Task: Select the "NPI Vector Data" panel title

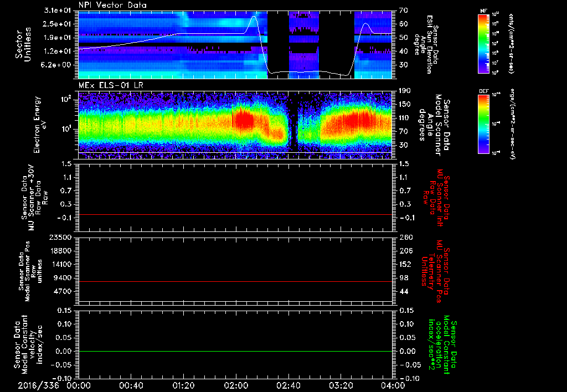Action: click(x=112, y=5)
